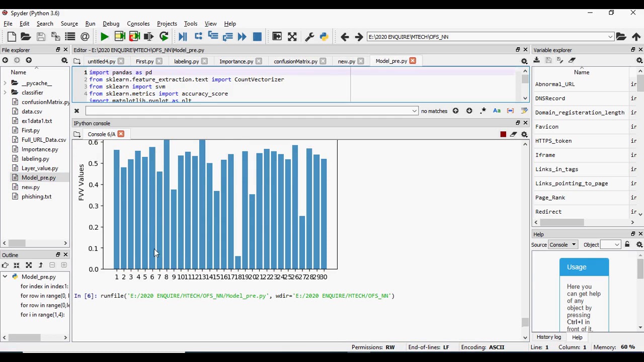
Task: Close the Model_pre.py editor tab
Action: pos(413,61)
